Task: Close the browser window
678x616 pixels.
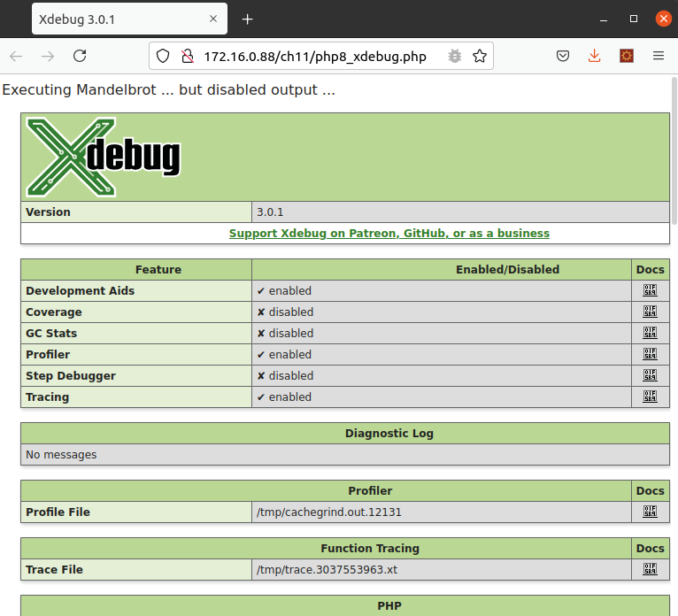Action: point(664,19)
